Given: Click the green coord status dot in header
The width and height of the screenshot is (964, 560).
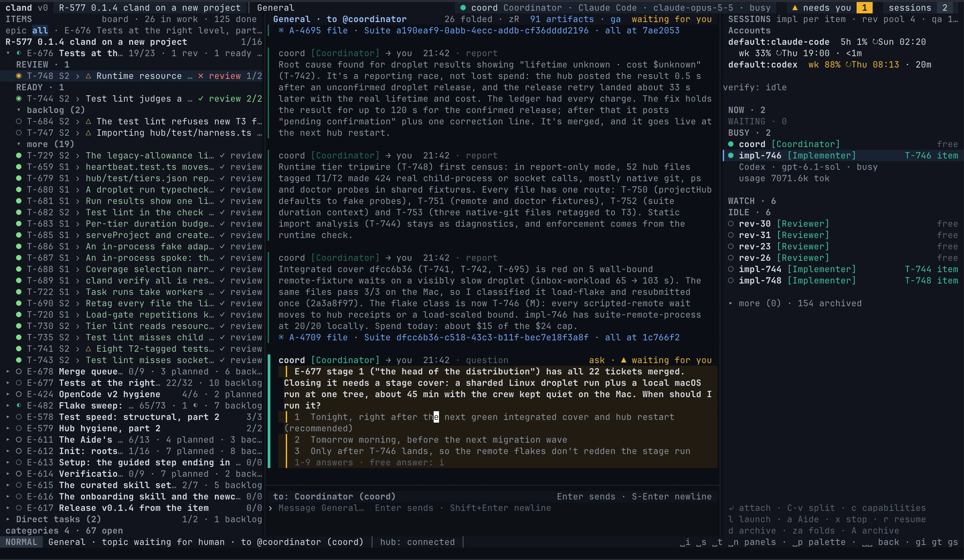Looking at the screenshot, I should click(463, 8).
